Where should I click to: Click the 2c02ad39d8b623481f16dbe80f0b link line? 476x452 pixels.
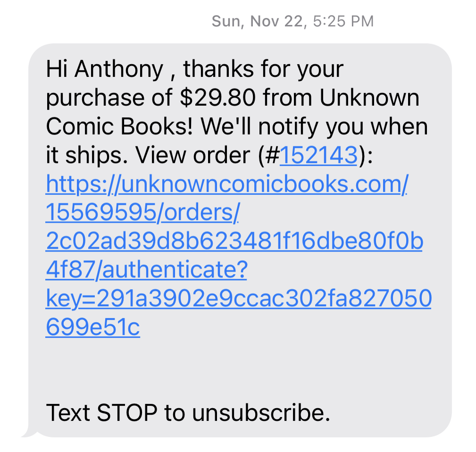pyautogui.click(x=234, y=241)
